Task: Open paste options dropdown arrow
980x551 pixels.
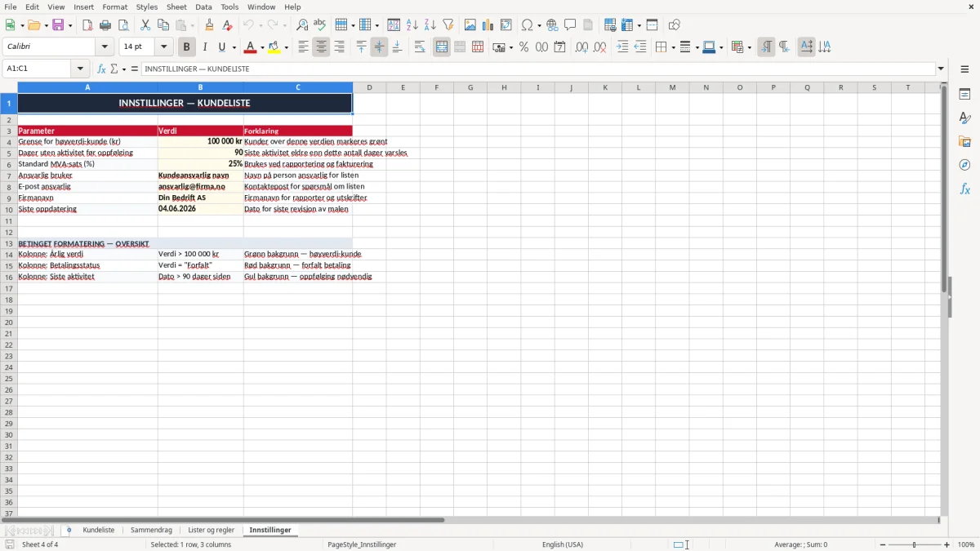Action: (x=193, y=25)
